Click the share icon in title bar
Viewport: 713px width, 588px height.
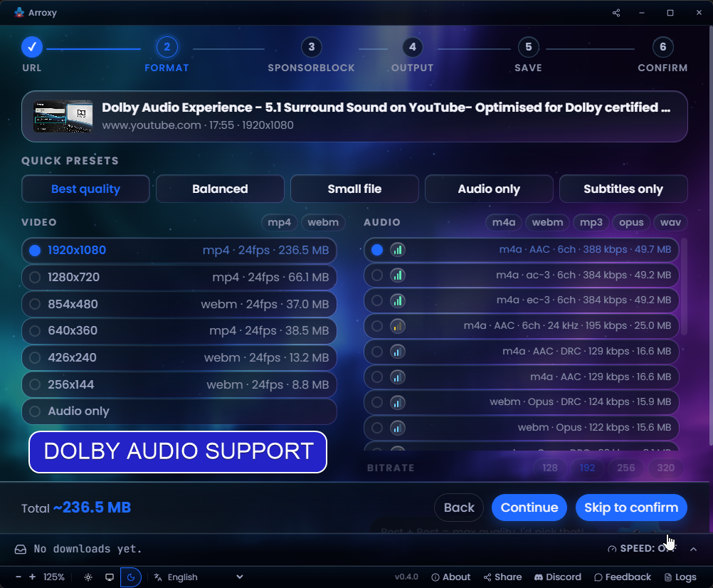tap(616, 13)
